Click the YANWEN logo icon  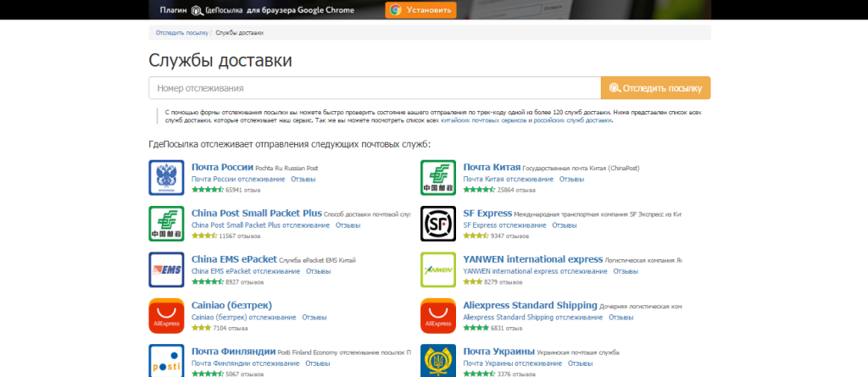pyautogui.click(x=438, y=269)
